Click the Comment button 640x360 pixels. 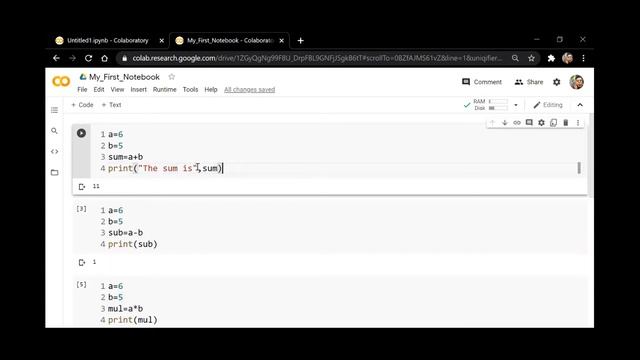(482, 82)
